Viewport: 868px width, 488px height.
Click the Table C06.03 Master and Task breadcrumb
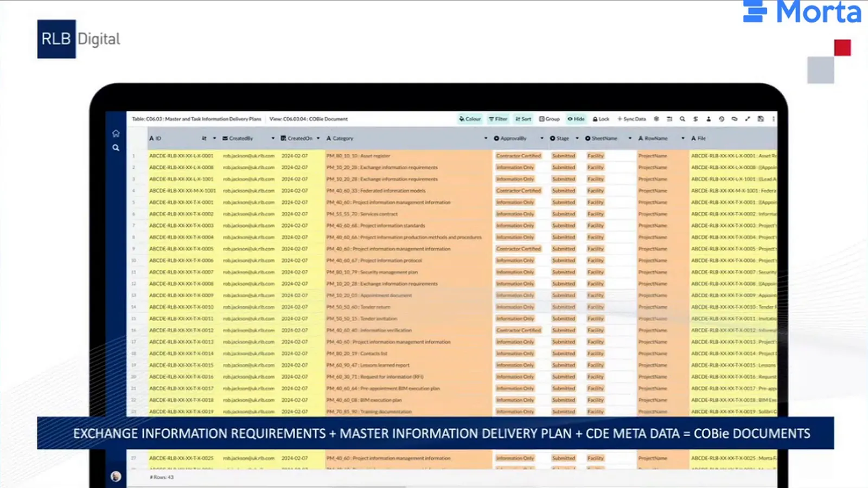click(x=196, y=119)
